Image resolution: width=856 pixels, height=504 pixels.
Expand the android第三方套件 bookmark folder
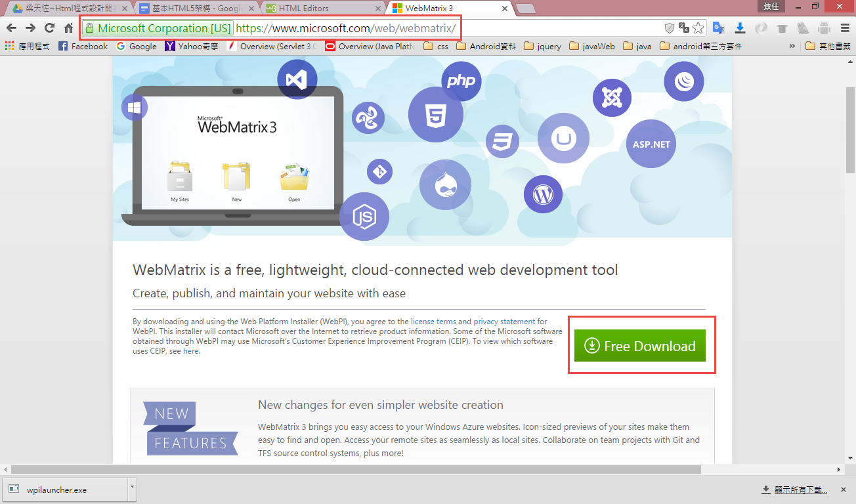(701, 46)
